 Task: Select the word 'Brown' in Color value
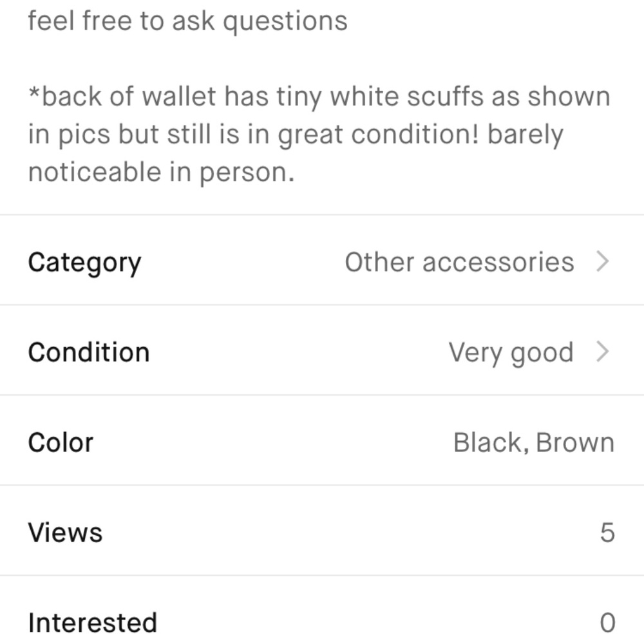pyautogui.click(x=575, y=442)
